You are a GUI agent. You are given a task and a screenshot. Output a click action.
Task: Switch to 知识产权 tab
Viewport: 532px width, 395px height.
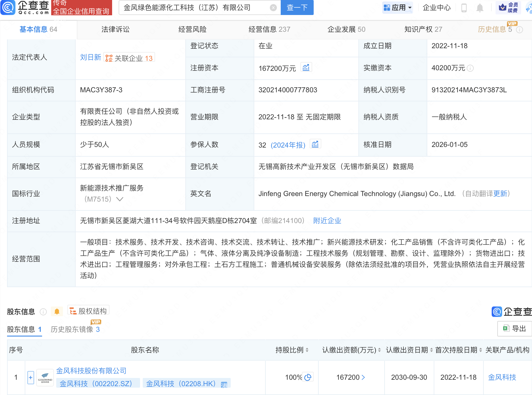(423, 29)
